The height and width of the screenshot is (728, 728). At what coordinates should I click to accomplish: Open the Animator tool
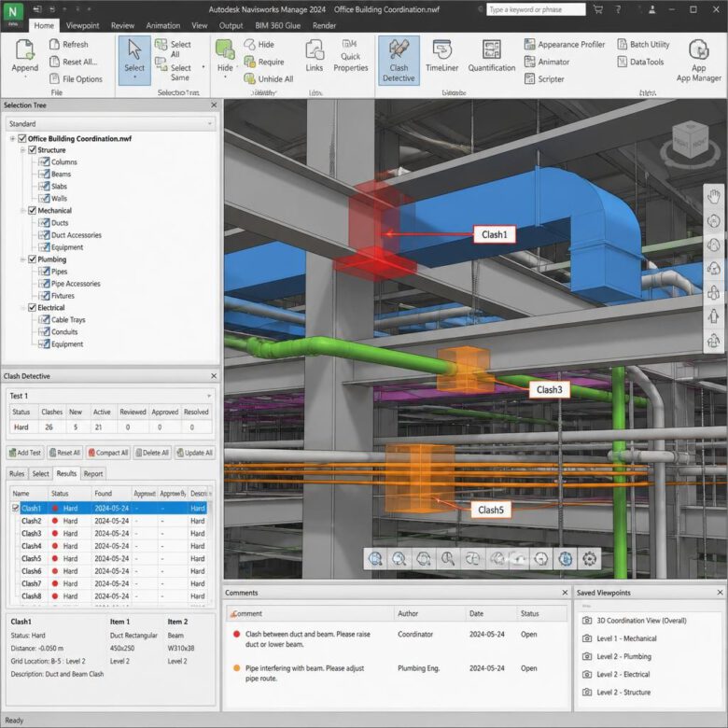point(546,62)
